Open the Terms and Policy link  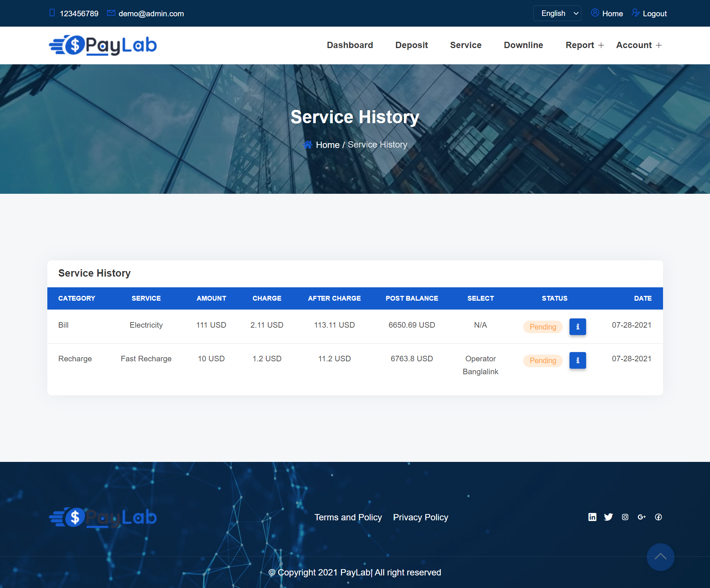(348, 517)
